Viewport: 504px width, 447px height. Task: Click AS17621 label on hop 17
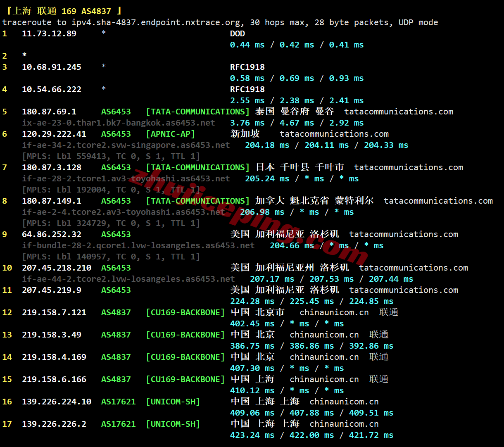(119, 424)
